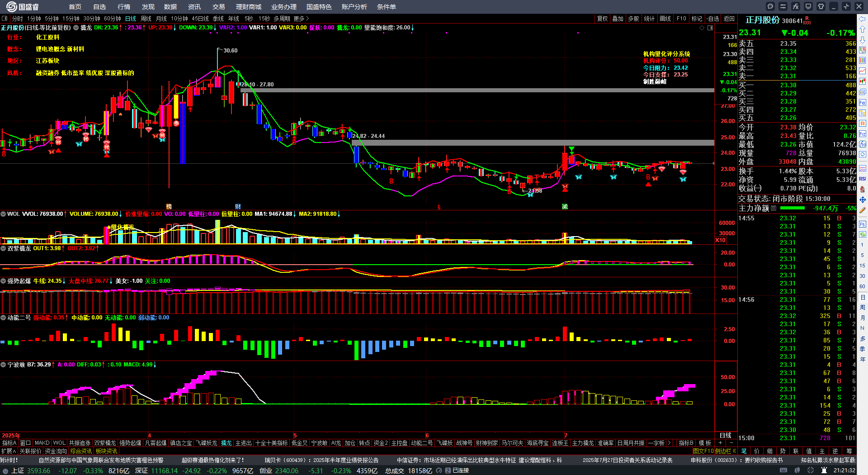The image size is (868, 475).
Task: Open the 图文F10 link
Action: pyautogui.click(x=703, y=451)
